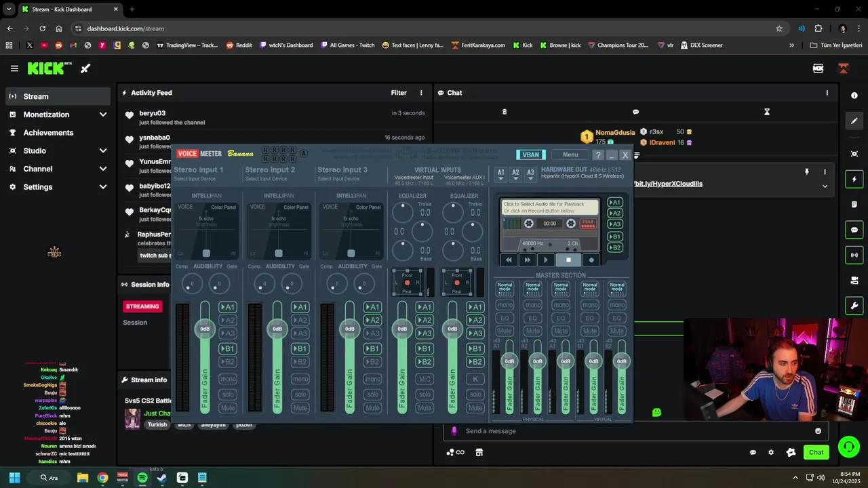Select input device for Stereo Input 3
The image size is (868, 488).
coord(342,179)
